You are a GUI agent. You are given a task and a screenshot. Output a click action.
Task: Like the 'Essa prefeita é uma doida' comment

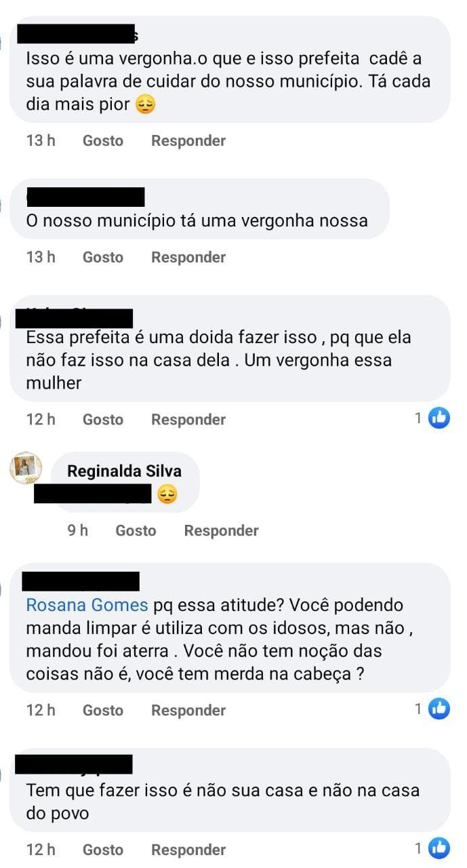point(103,420)
